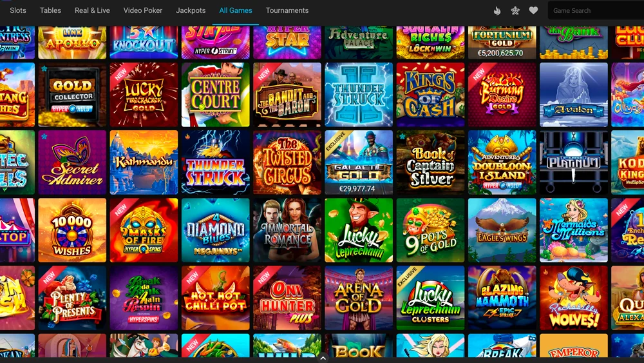This screenshot has width=644, height=363.
Task: Expand the bottom panel with the up chevron
Action: click(x=323, y=358)
